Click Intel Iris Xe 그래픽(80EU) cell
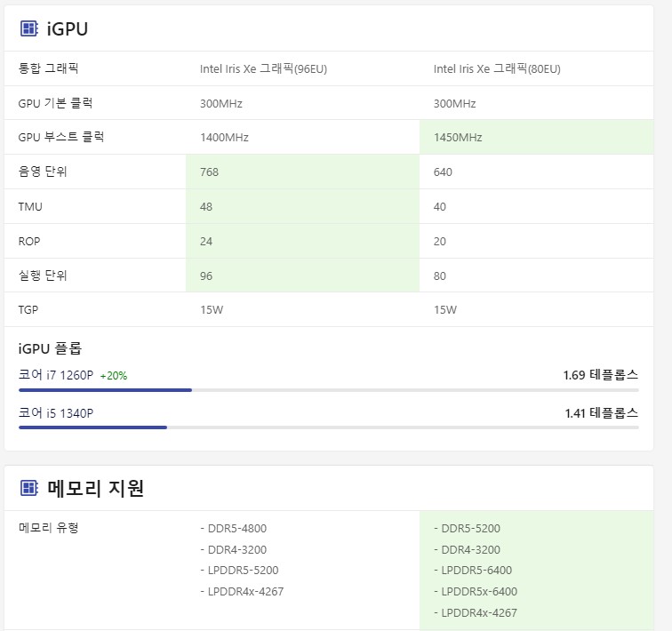The image size is (672, 631). 497,69
